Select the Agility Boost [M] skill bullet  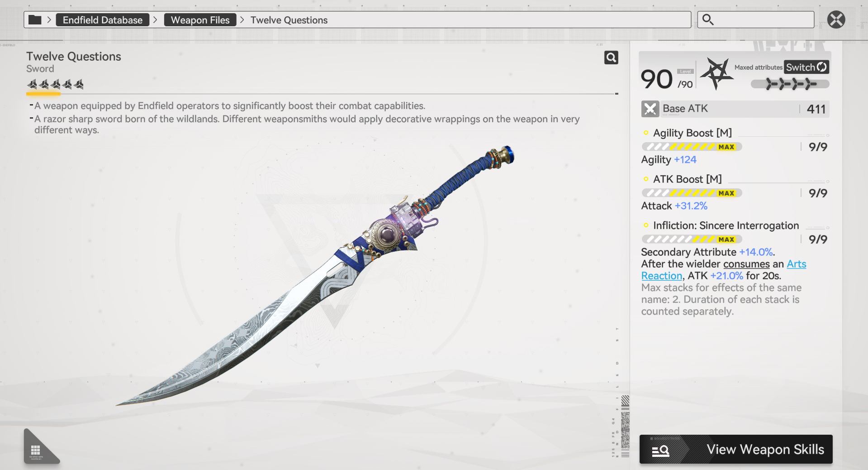click(646, 133)
